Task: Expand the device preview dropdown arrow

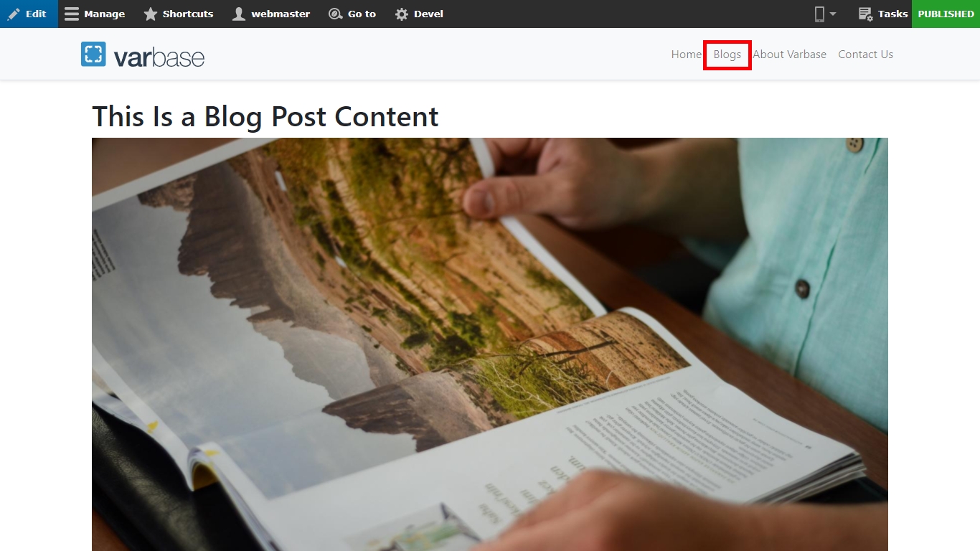Action: tap(833, 14)
